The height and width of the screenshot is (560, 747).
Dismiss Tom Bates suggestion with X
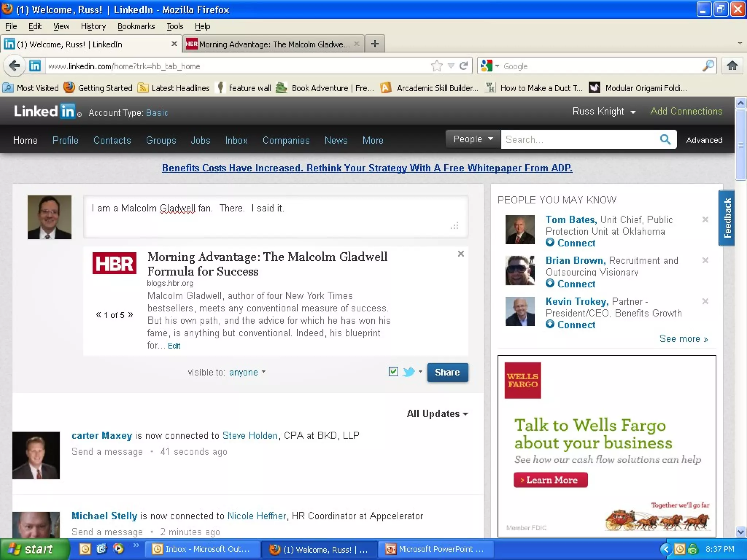[x=705, y=219]
